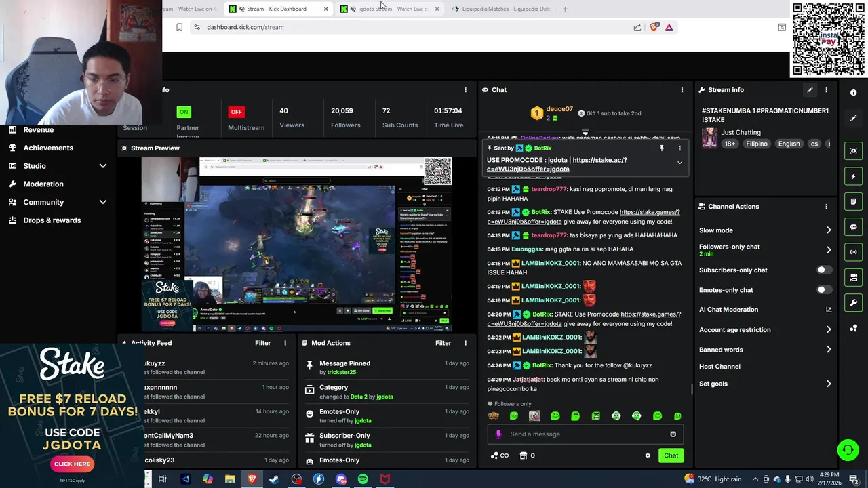Open Moderation in sidebar
The width and height of the screenshot is (868, 488).
43,184
